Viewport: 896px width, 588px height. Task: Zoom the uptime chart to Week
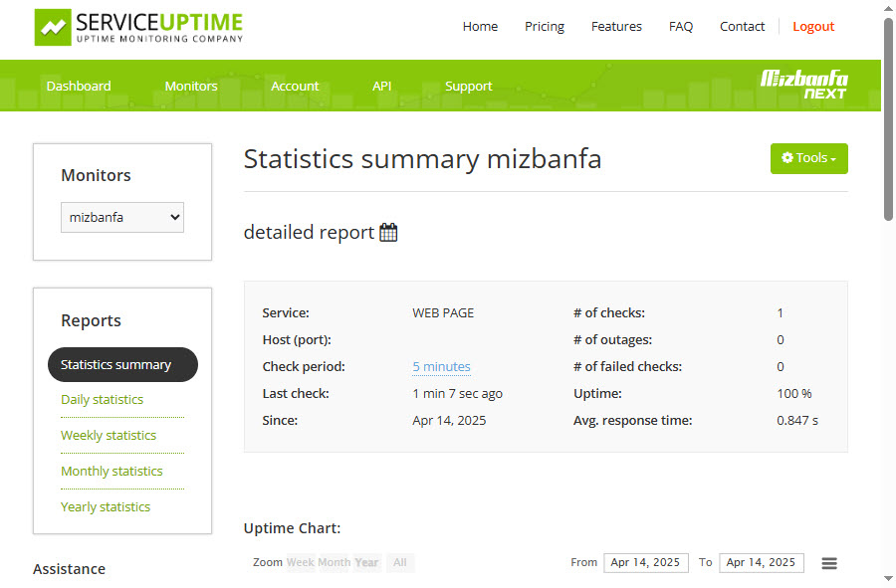coord(301,562)
